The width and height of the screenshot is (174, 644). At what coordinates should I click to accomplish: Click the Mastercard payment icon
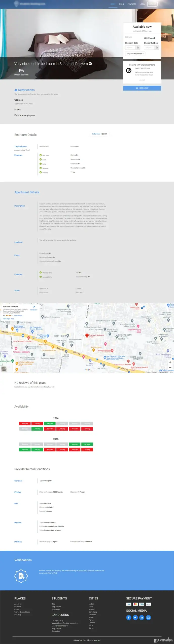pos(135,604)
